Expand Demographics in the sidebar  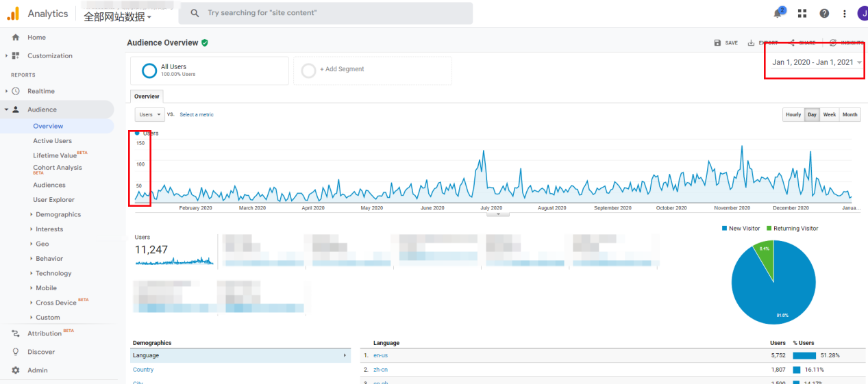[x=58, y=214]
